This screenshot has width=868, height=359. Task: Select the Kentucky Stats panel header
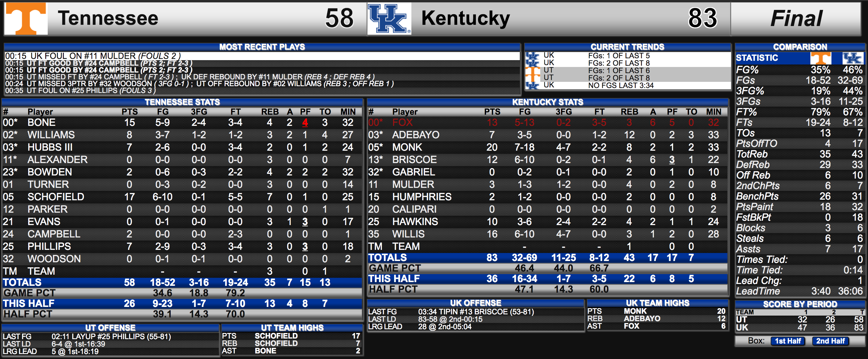548,102
